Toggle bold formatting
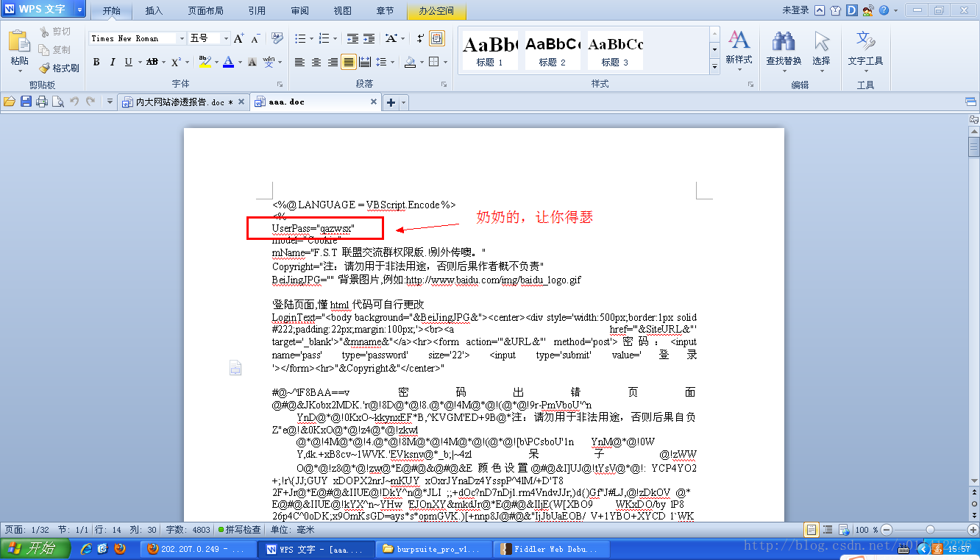This screenshot has width=980, height=560. click(x=96, y=62)
